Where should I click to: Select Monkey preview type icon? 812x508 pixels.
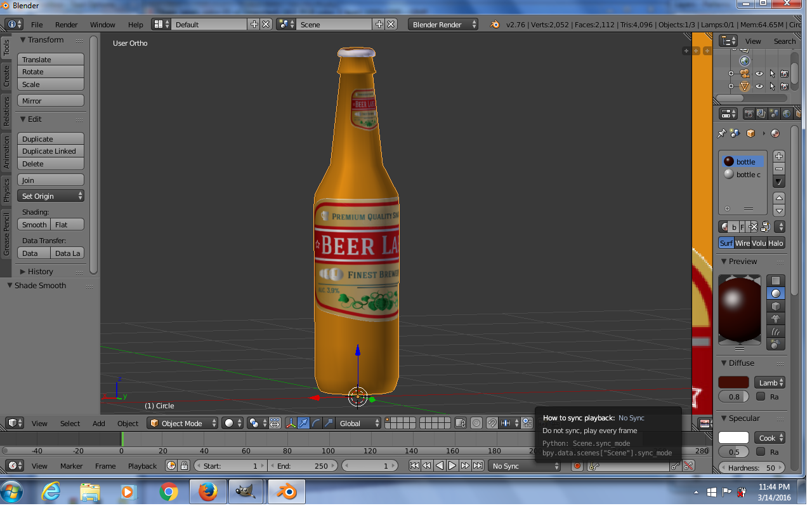(776, 319)
